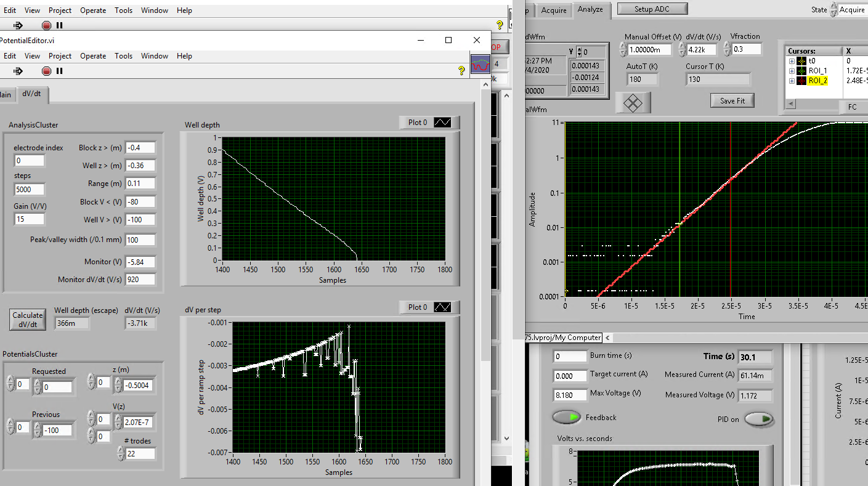Select the dV/dt tab
This screenshot has width=868, height=486.
[x=31, y=94]
